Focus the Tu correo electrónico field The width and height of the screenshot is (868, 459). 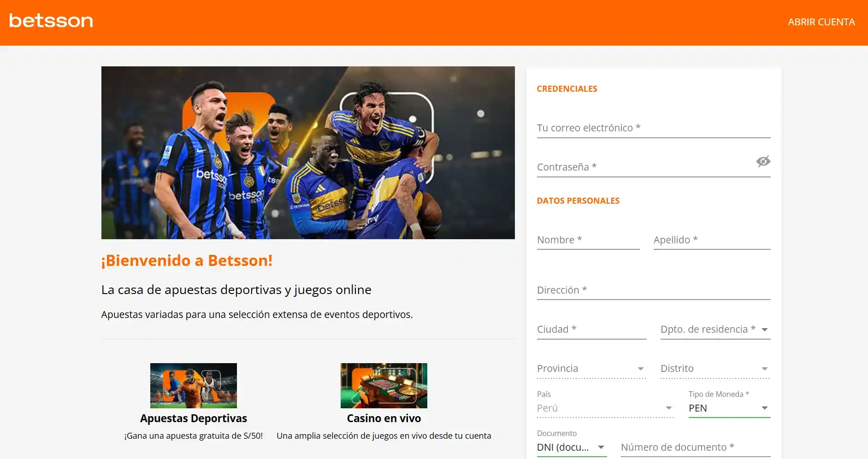(x=654, y=128)
